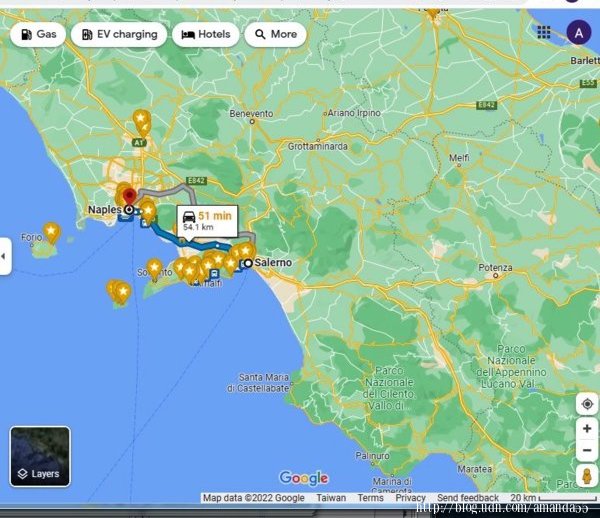Image resolution: width=600 pixels, height=518 pixels.
Task: Zoom out with the minus button
Action: click(x=587, y=450)
